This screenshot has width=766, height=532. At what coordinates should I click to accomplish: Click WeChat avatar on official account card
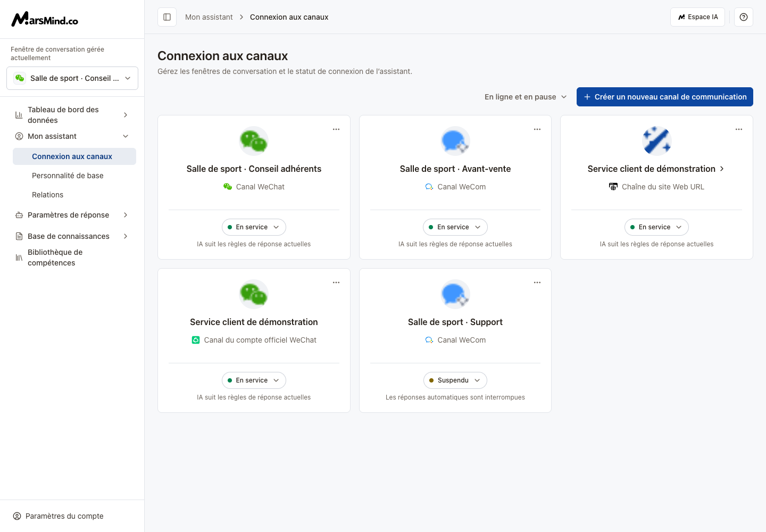[254, 294]
